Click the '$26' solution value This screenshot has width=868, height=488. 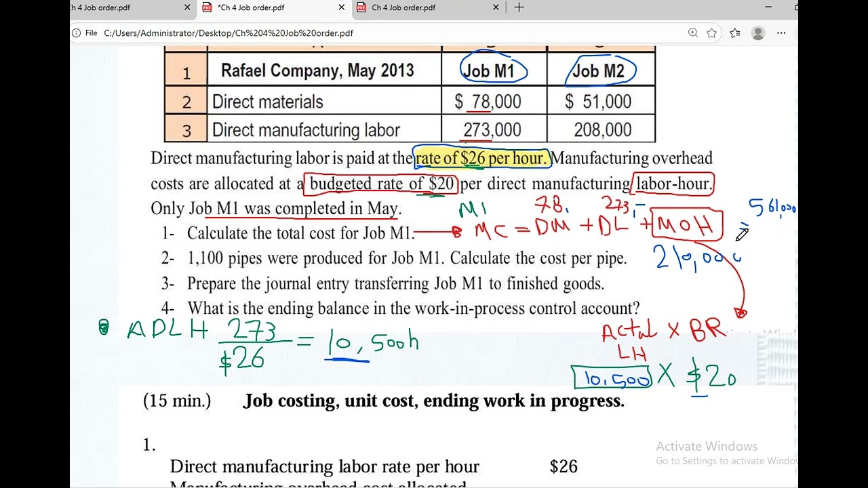coord(564,466)
